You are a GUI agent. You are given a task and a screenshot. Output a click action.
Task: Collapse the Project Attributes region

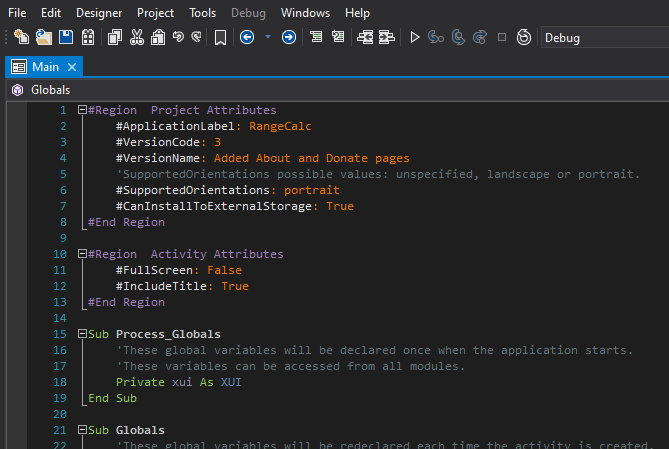point(82,110)
